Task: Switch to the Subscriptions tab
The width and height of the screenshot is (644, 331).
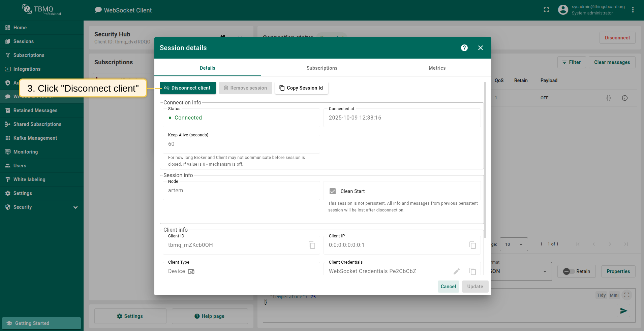Action: [322, 68]
